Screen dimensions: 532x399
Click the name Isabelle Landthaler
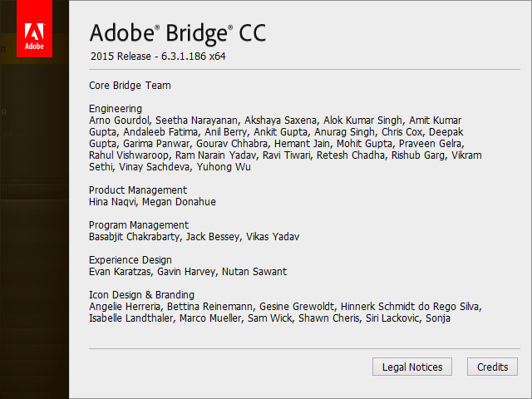coord(131,318)
